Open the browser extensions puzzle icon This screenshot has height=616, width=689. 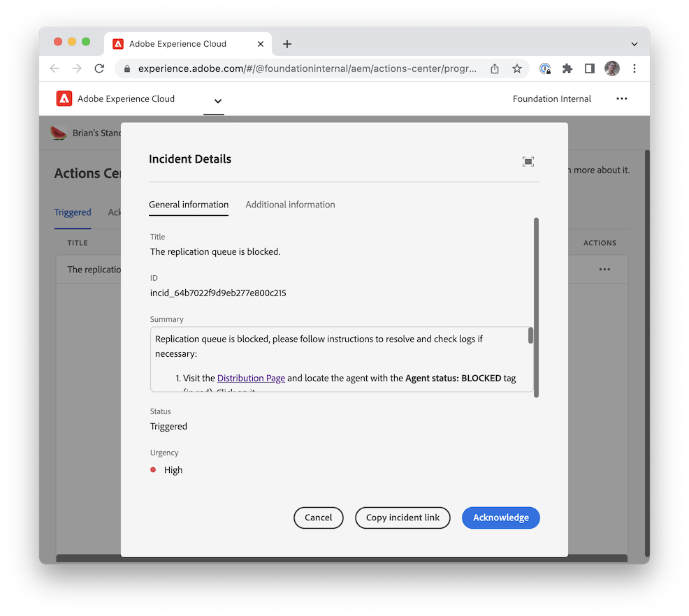coord(567,68)
